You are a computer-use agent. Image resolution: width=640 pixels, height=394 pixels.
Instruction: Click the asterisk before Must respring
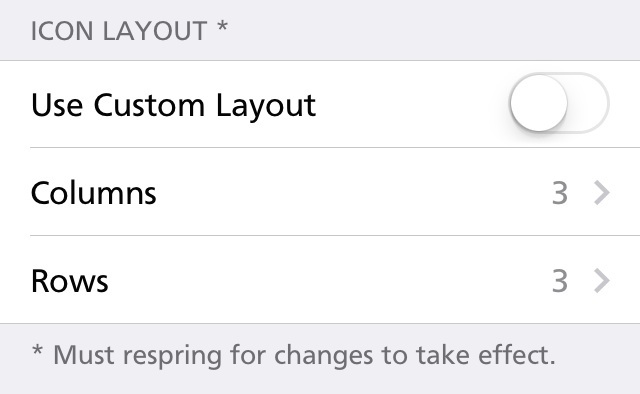pyautogui.click(x=37, y=350)
